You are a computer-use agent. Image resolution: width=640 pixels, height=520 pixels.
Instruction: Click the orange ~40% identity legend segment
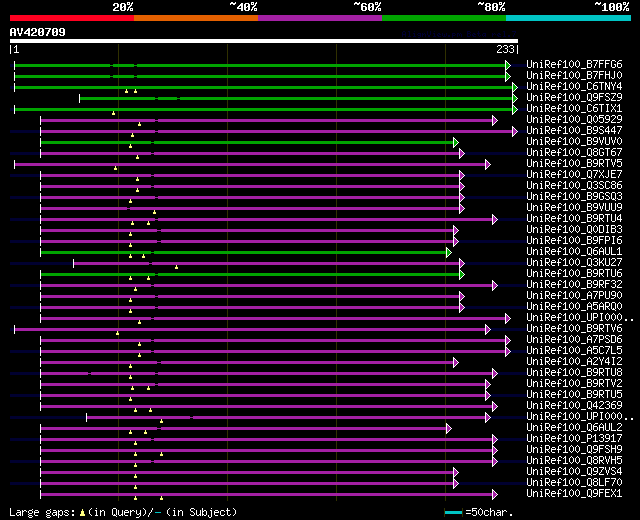[x=196, y=18]
